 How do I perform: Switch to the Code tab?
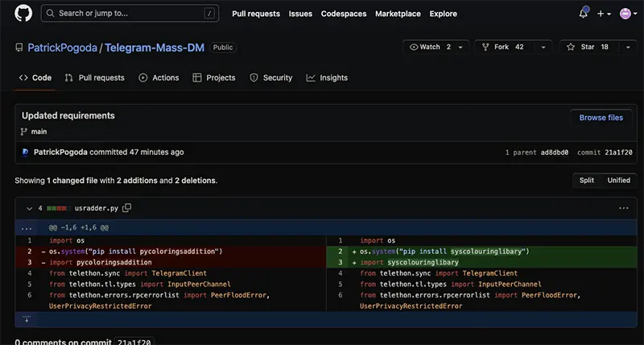click(35, 77)
